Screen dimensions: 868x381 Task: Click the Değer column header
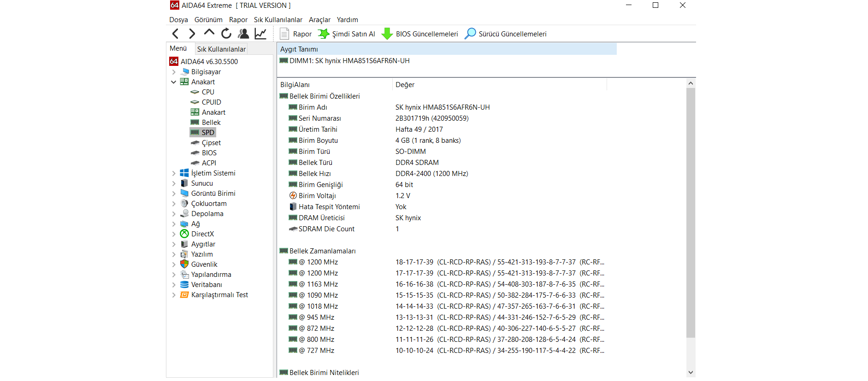[x=500, y=85]
